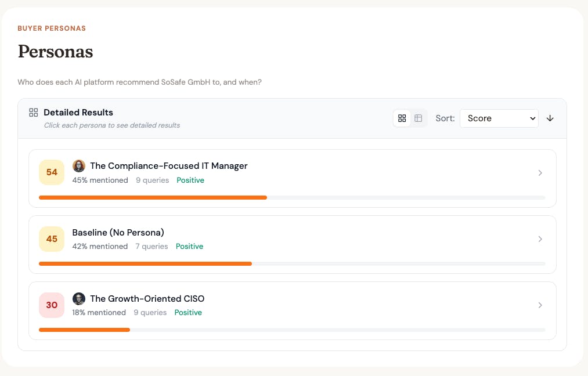
Task: Click Detailed Results grid icon
Action: tap(34, 113)
